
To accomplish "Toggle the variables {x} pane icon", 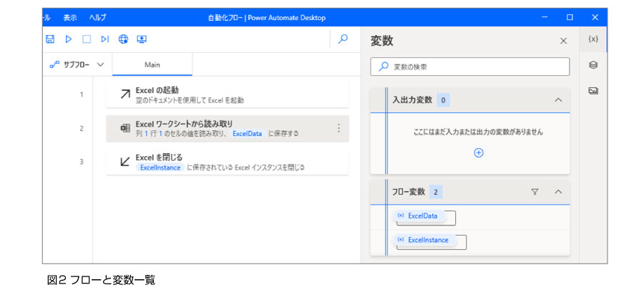I will click(593, 39).
